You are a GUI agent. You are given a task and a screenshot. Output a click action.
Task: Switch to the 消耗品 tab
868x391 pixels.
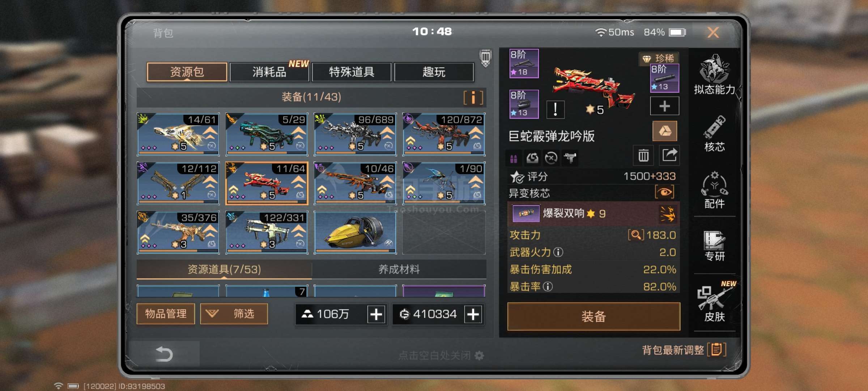coord(269,72)
